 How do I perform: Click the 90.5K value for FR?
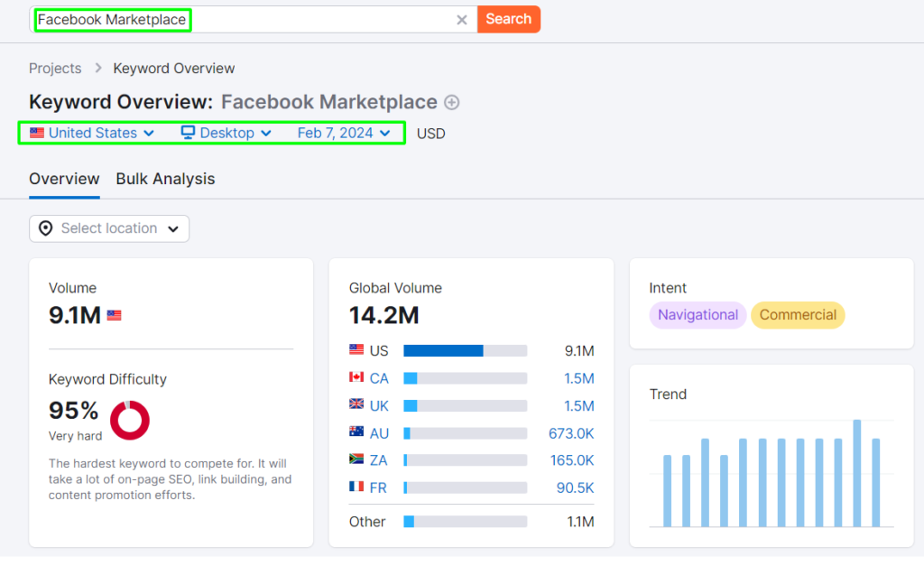tap(575, 488)
